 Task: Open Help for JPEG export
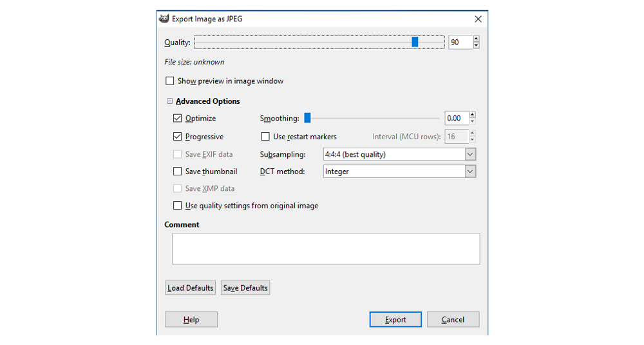[x=191, y=319]
